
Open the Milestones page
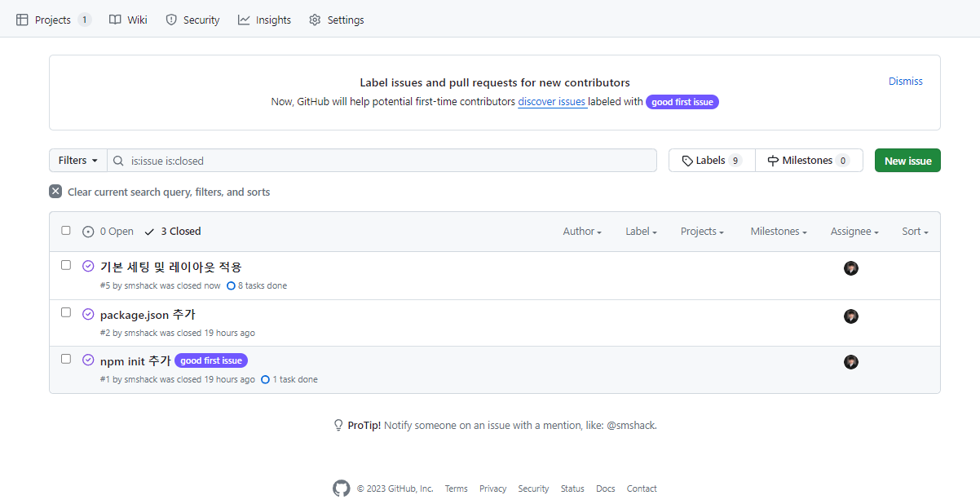coord(809,161)
